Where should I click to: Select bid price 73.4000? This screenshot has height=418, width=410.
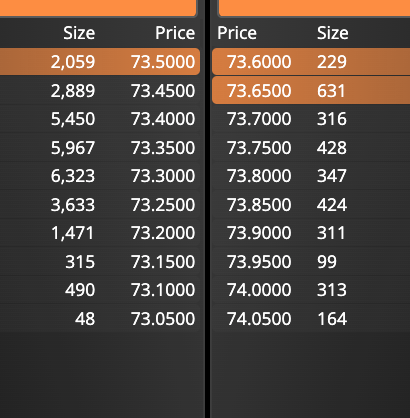click(163, 119)
